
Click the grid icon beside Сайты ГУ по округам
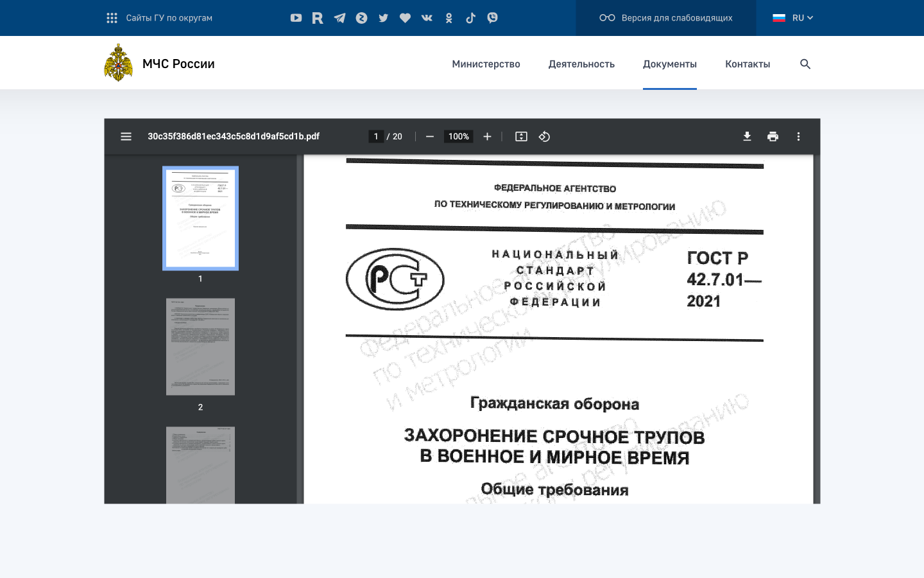pyautogui.click(x=112, y=18)
